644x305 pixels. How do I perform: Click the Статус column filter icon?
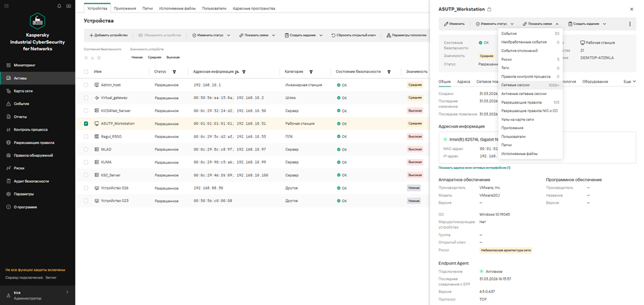tap(174, 72)
